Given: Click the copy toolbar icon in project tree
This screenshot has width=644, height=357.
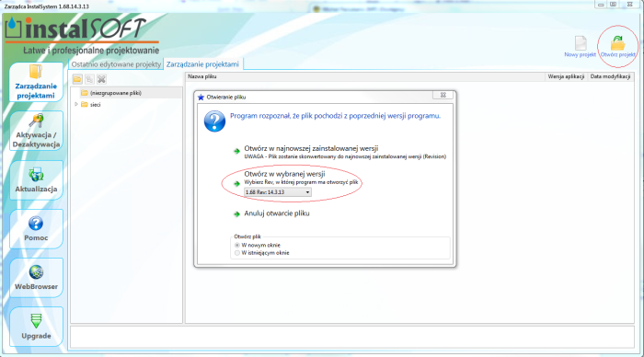Looking at the screenshot, I should (89, 79).
